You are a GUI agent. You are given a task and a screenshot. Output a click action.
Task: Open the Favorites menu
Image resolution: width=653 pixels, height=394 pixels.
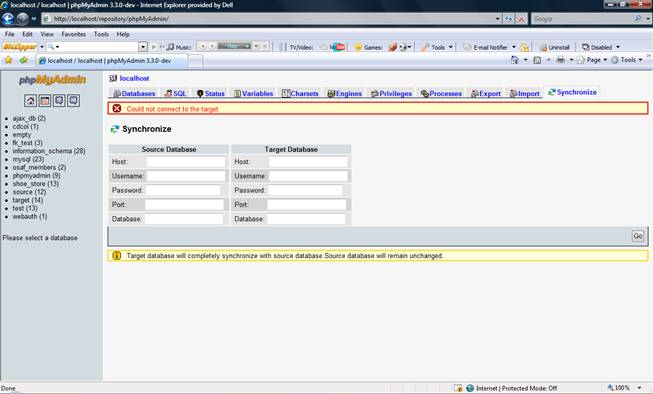(73, 34)
